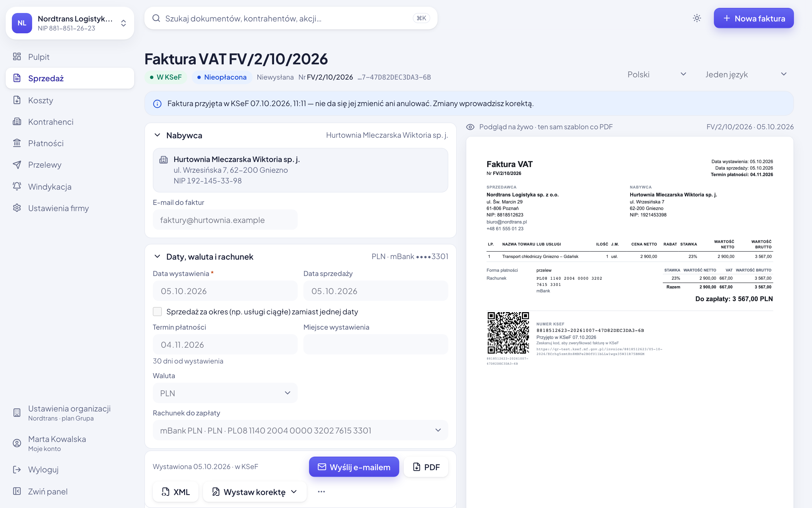Download the invoice as PDF
The height and width of the screenshot is (508, 812).
426,467
